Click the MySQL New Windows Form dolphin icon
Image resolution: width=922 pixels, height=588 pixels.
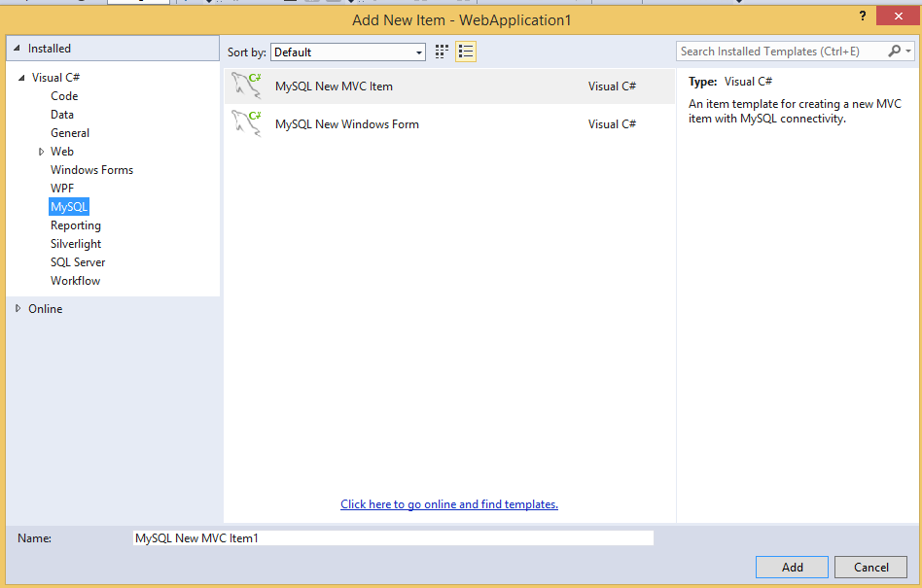pos(246,124)
